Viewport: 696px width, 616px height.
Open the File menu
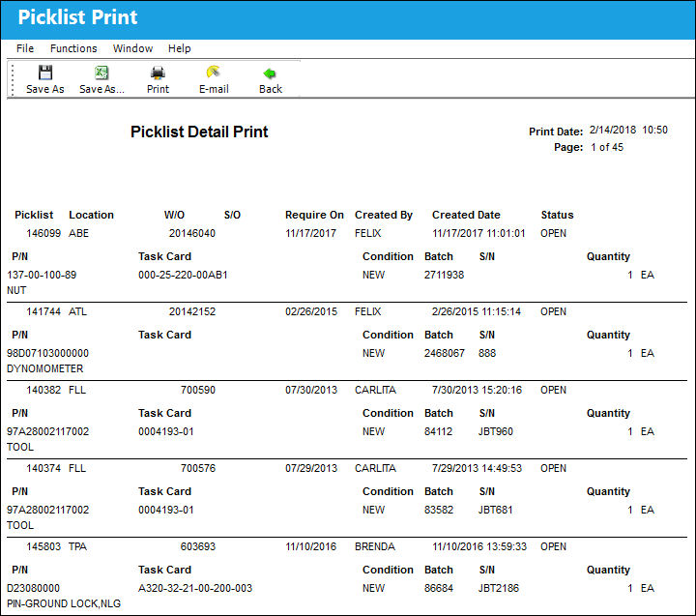pos(25,48)
